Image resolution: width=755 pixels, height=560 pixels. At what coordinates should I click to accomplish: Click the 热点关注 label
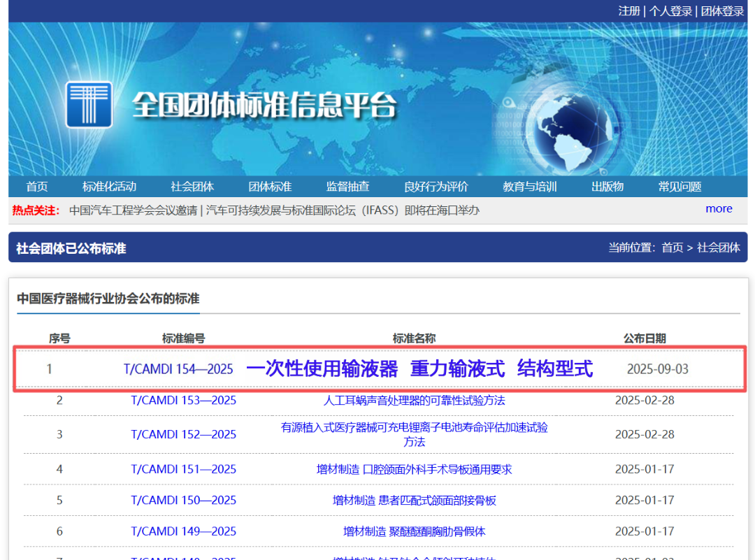(36, 210)
